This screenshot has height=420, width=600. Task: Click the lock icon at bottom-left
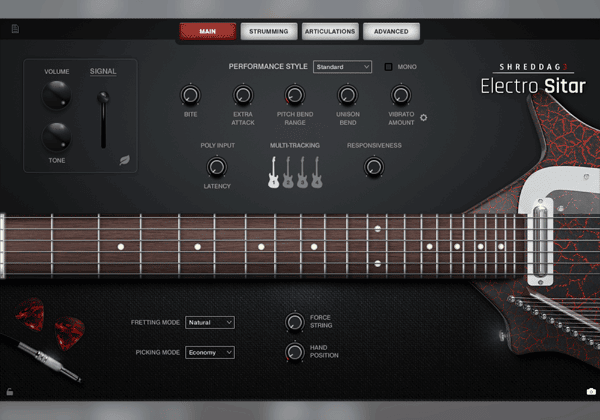point(10,391)
